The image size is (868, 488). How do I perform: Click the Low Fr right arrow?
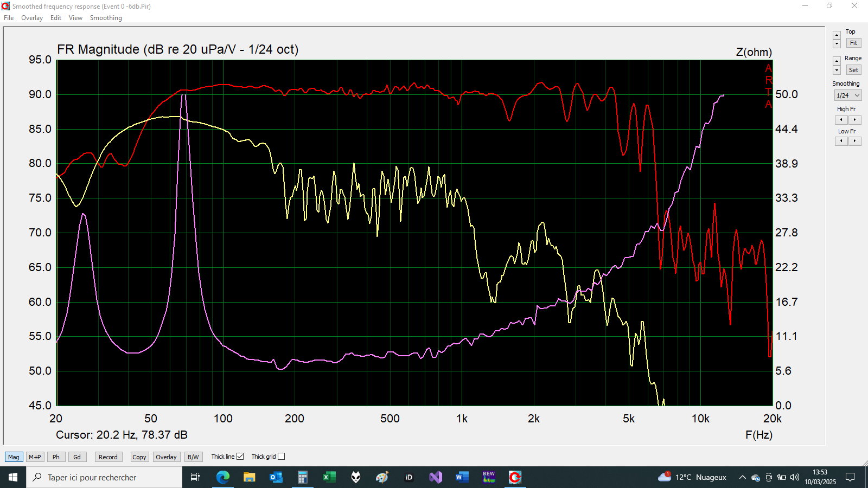pyautogui.click(x=854, y=141)
